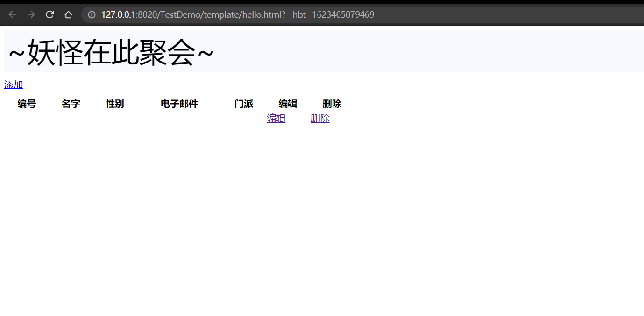Click the 编号 column header
Screen dimensions: 644x316
point(26,104)
